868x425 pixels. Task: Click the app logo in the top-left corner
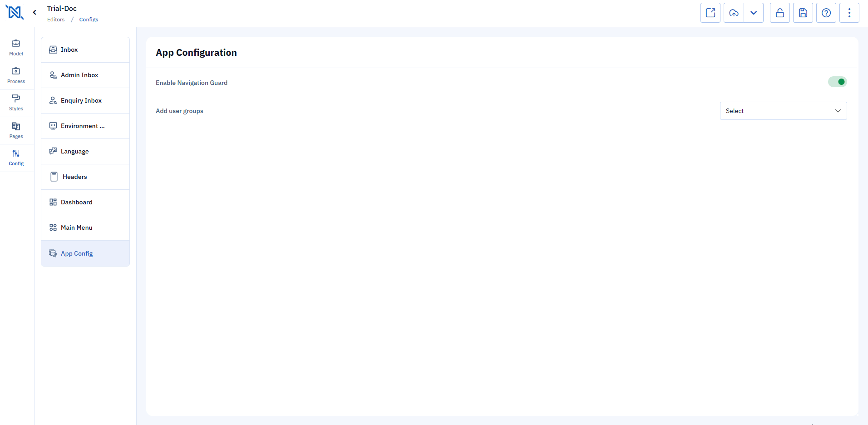coord(15,12)
